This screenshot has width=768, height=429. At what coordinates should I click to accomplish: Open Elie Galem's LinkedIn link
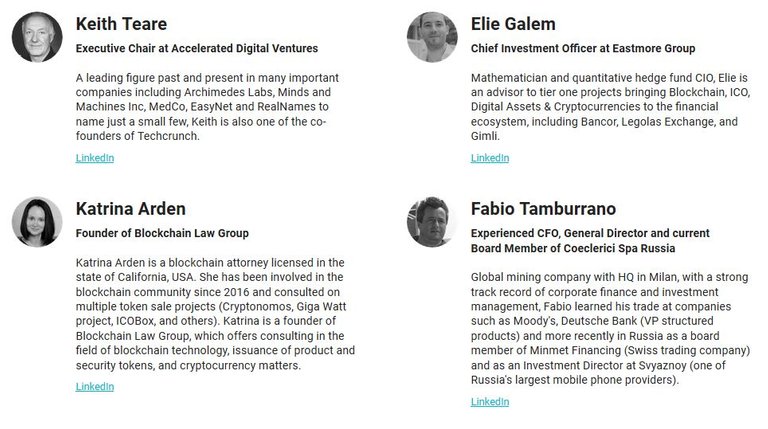click(x=490, y=158)
